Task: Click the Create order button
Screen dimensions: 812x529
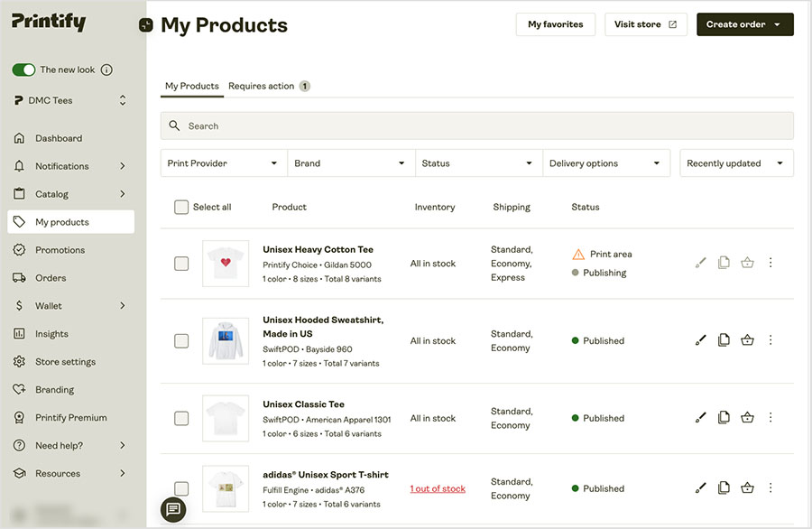Action: [x=744, y=24]
